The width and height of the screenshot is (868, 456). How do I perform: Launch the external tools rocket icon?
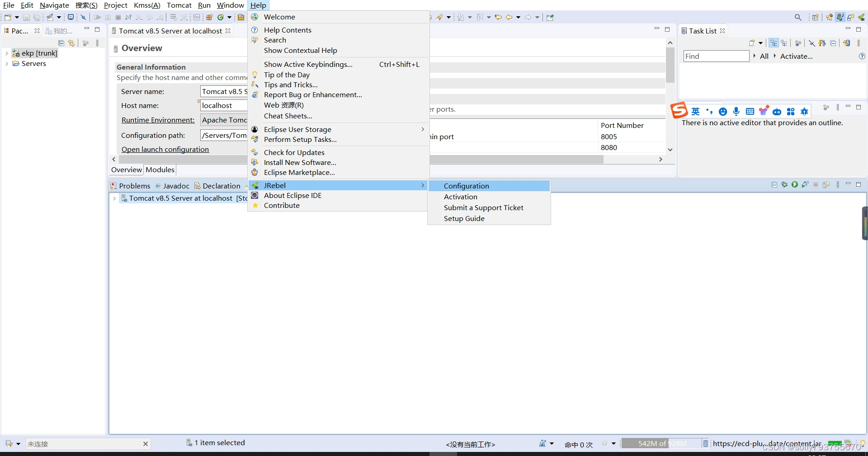click(49, 17)
